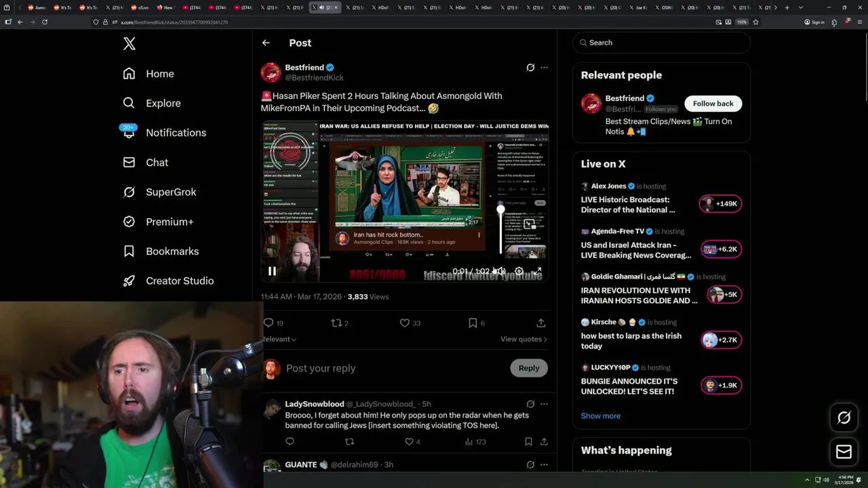This screenshot has width=868, height=488.
Task: Open the Notifications bell with 20+ badge
Action: tap(129, 132)
